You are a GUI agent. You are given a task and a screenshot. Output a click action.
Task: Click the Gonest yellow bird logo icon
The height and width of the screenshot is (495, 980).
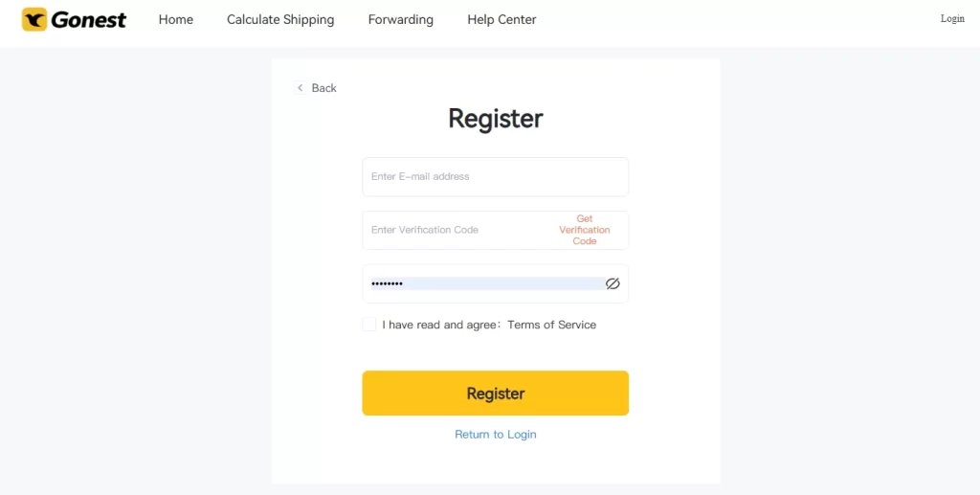[34, 19]
